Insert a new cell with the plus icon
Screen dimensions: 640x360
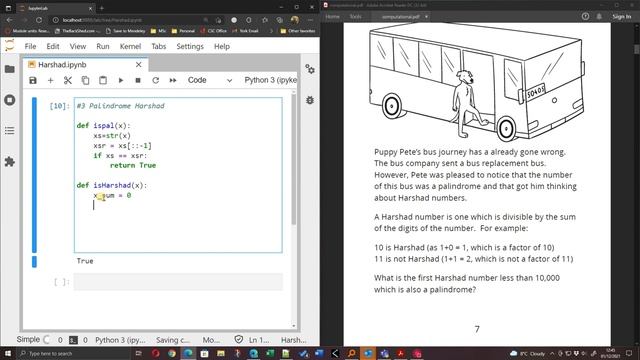coord(50,80)
